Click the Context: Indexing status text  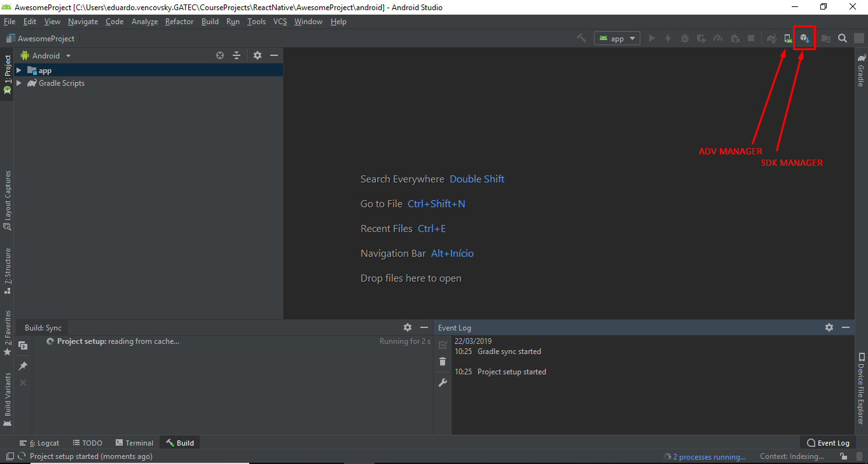(x=792, y=456)
